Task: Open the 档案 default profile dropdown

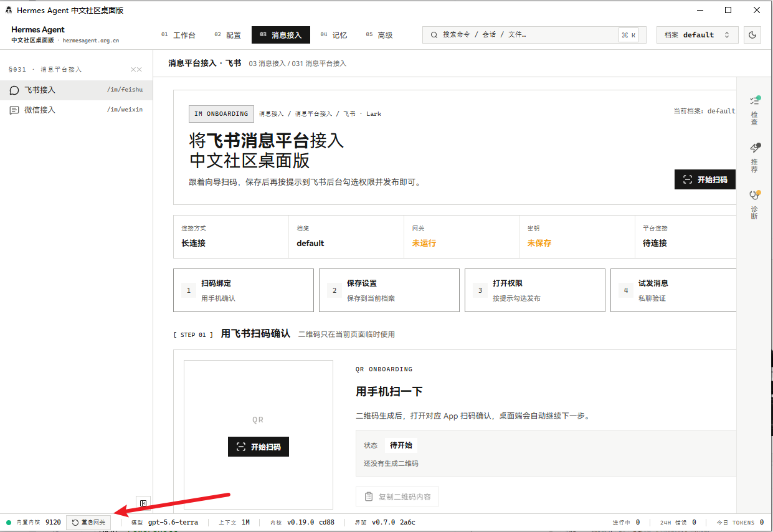Action: 697,35
